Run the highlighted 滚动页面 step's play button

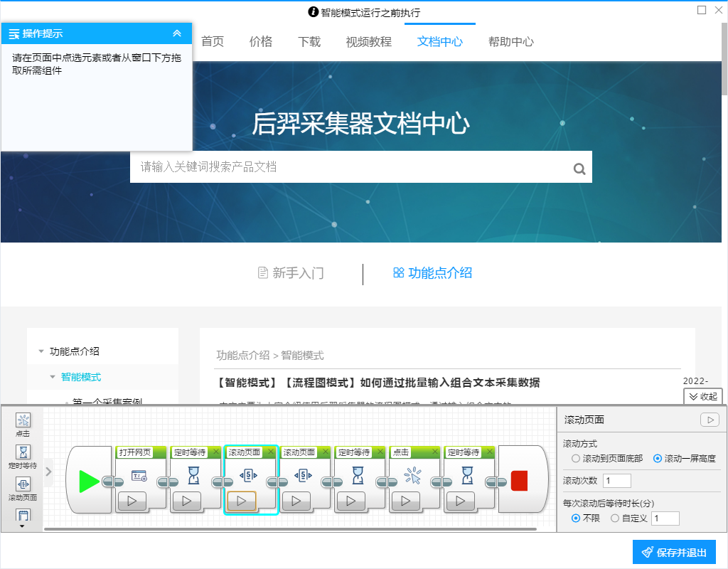coord(242,501)
